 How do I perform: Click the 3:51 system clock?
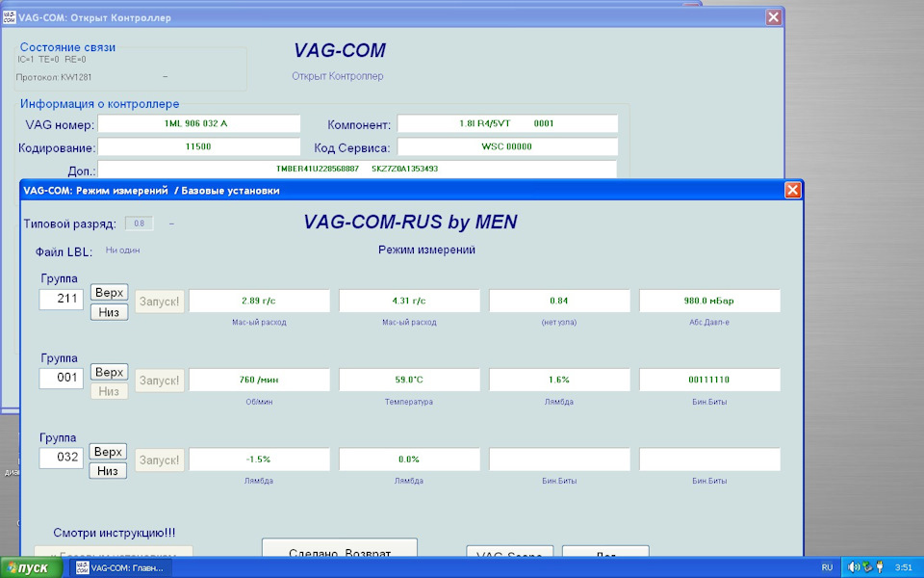click(x=904, y=567)
